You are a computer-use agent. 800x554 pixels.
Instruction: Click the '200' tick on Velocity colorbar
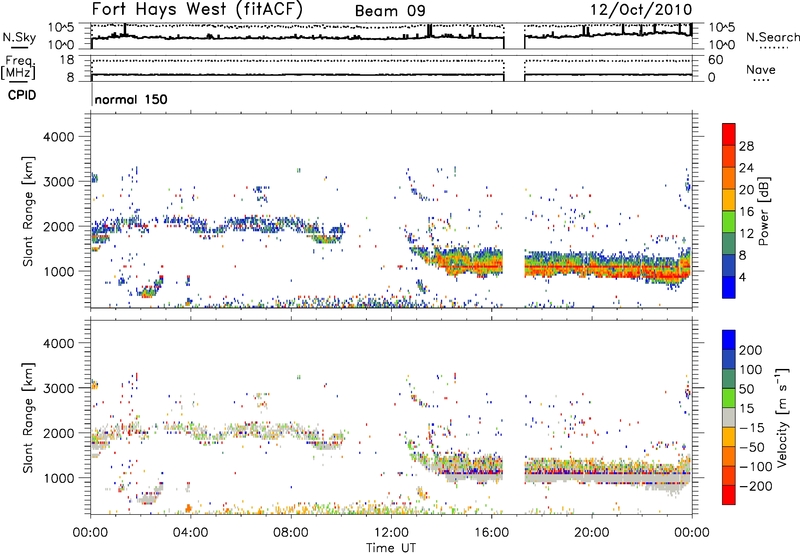click(x=751, y=350)
